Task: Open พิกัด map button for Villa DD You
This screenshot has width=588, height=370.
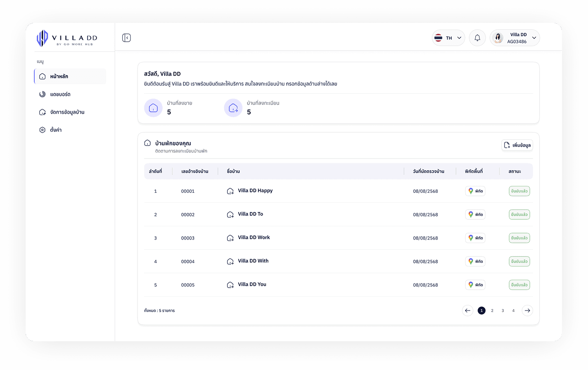Action: [x=475, y=285]
